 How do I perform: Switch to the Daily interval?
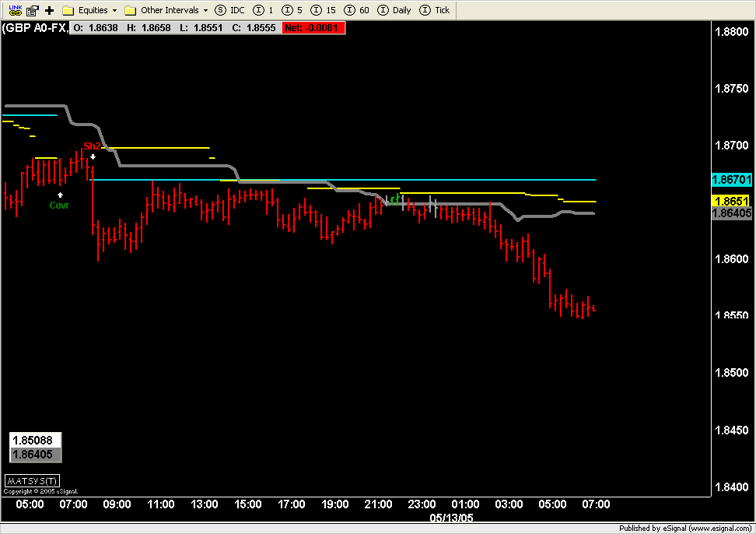pyautogui.click(x=394, y=10)
